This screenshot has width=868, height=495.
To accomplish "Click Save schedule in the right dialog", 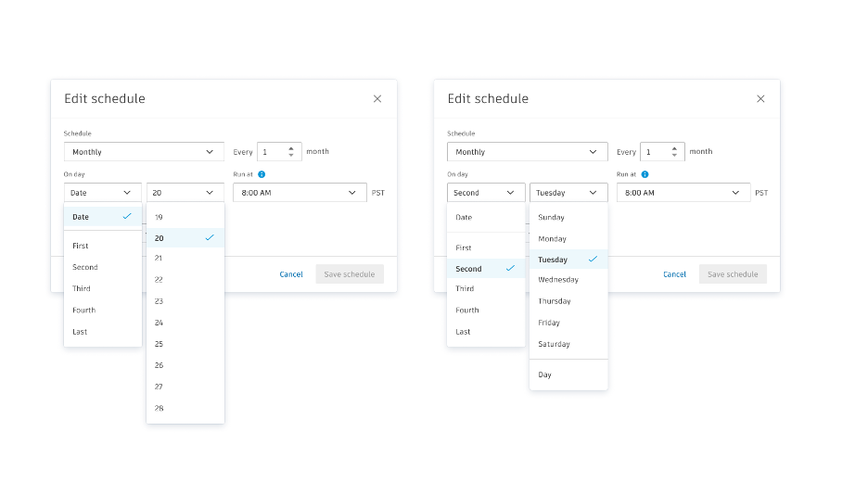I will click(x=733, y=274).
